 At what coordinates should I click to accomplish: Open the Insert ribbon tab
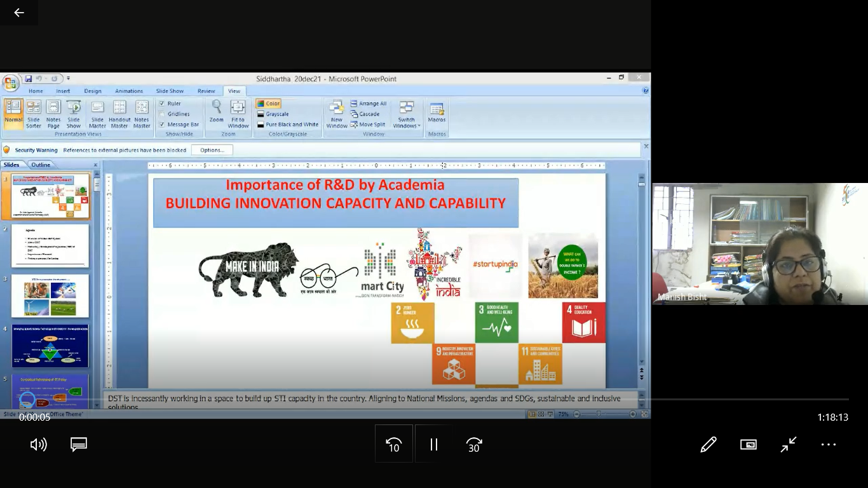coord(63,91)
